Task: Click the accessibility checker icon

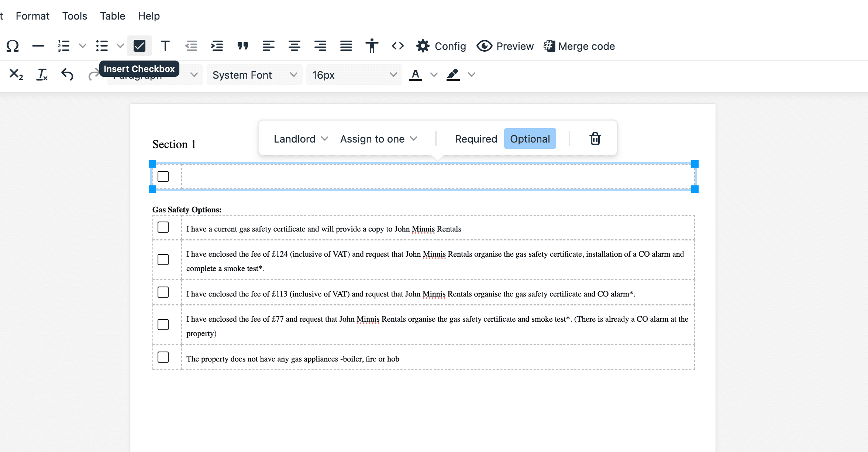Action: (372, 46)
